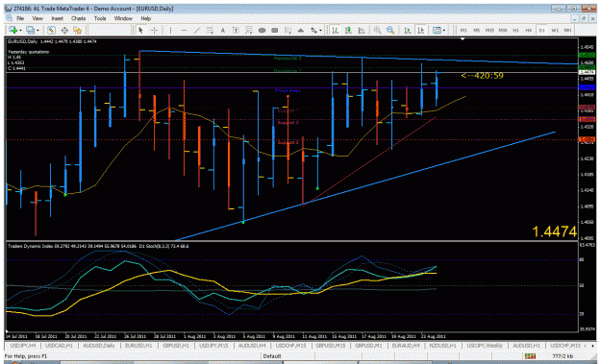Screen dimensions: 601x364
Task: Expand the New Chart dropdown arrow
Action: click(20, 30)
